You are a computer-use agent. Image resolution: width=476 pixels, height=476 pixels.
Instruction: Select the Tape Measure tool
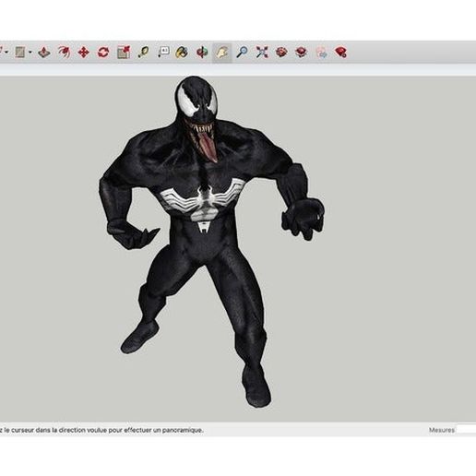coord(143,53)
